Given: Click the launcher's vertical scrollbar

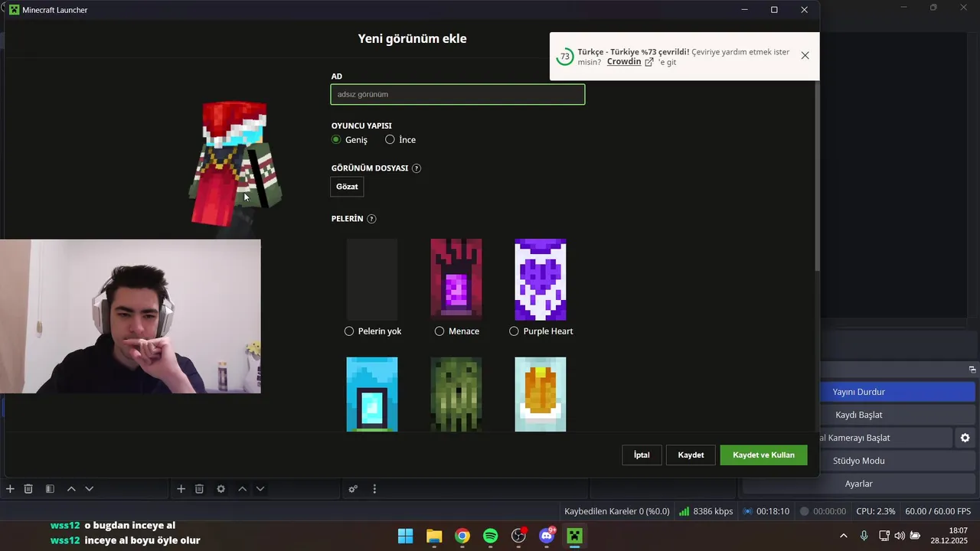Looking at the screenshot, I should (816, 174).
